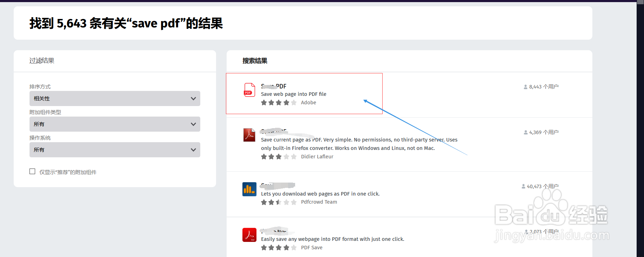
Task: Open the add-on titled with PDF by Adobe
Action: (x=274, y=86)
